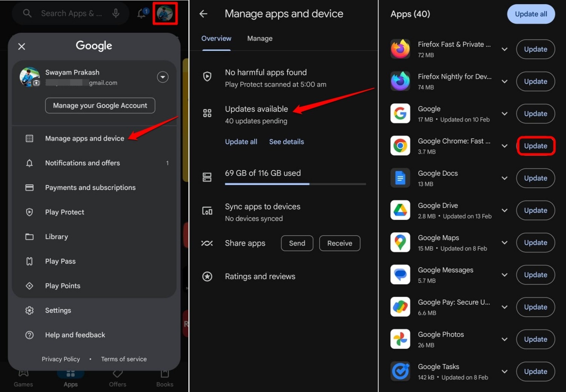Close the Google account menu

coord(22,46)
